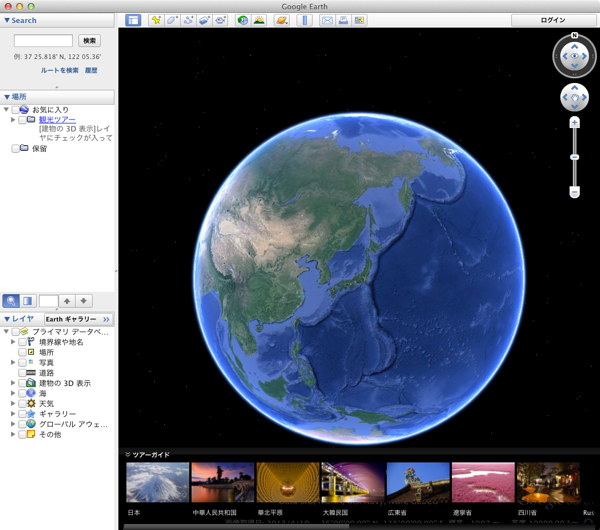The width and height of the screenshot is (600, 530).
Task: Tilt view up with look joystick arrow
Action: (574, 47)
